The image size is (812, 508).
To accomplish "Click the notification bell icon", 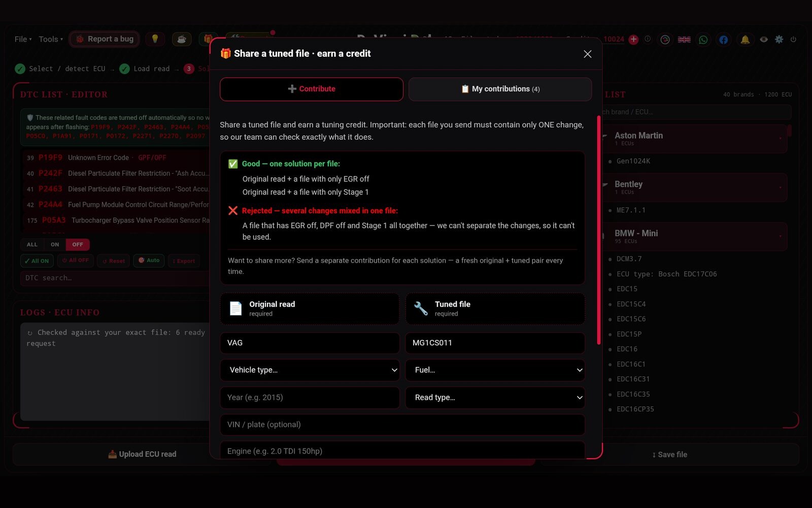I will click(745, 39).
